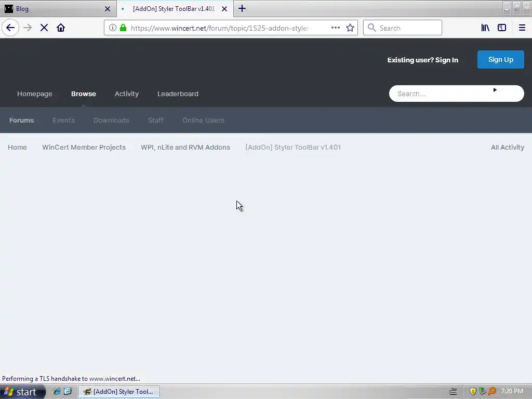Open the All Activity link
532x399 pixels.
click(507, 148)
